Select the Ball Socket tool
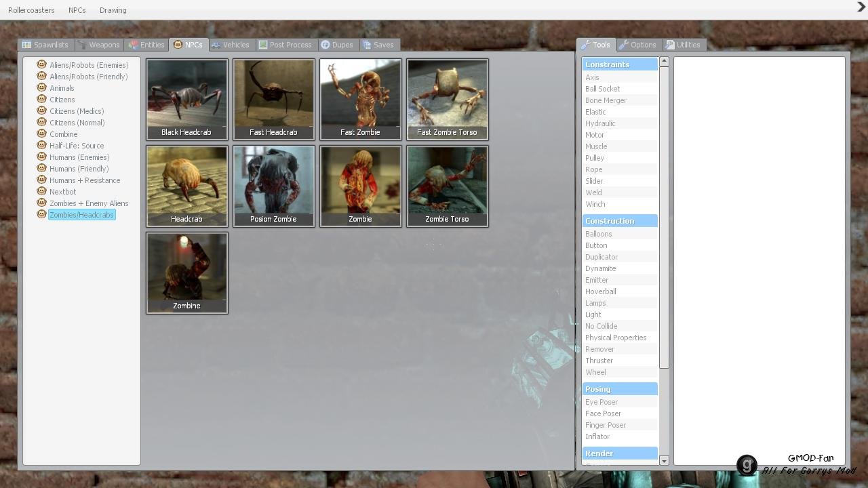 click(620, 89)
